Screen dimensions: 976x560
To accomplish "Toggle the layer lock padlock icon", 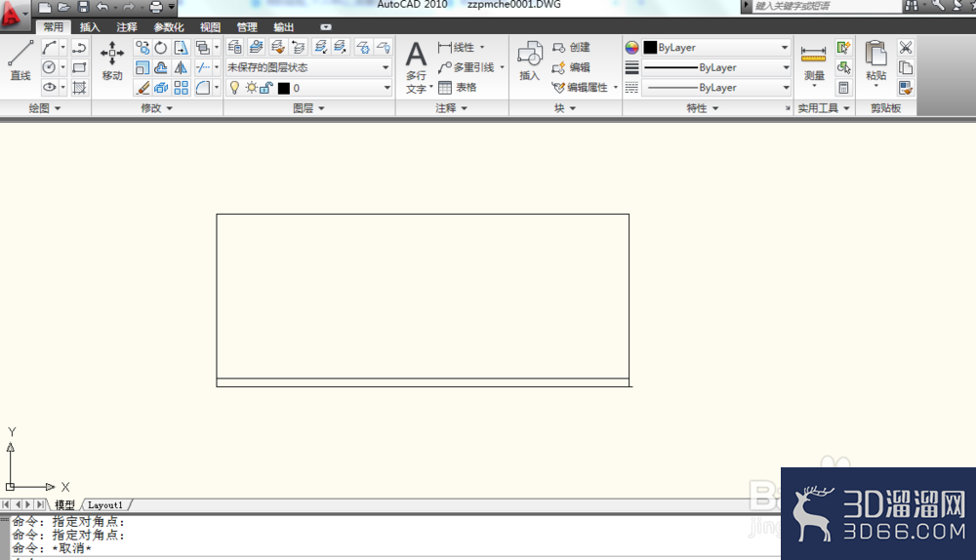I will [266, 88].
